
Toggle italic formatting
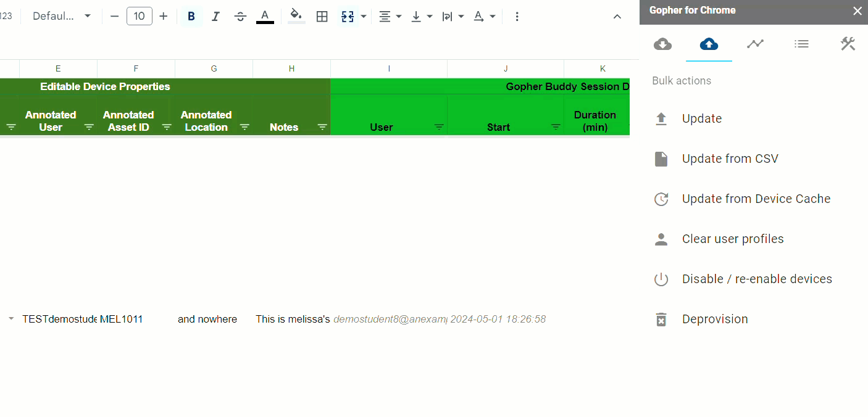point(215,16)
